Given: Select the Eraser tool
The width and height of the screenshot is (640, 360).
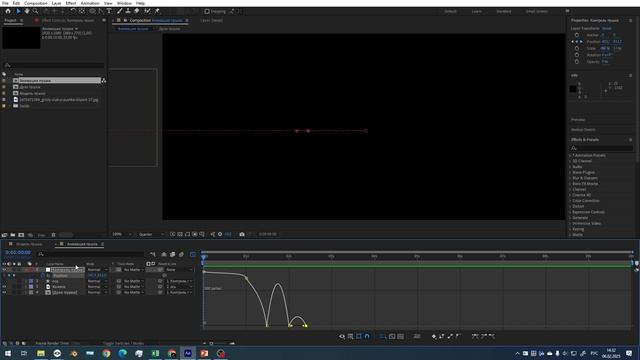Looking at the screenshot, I should 137,11.
